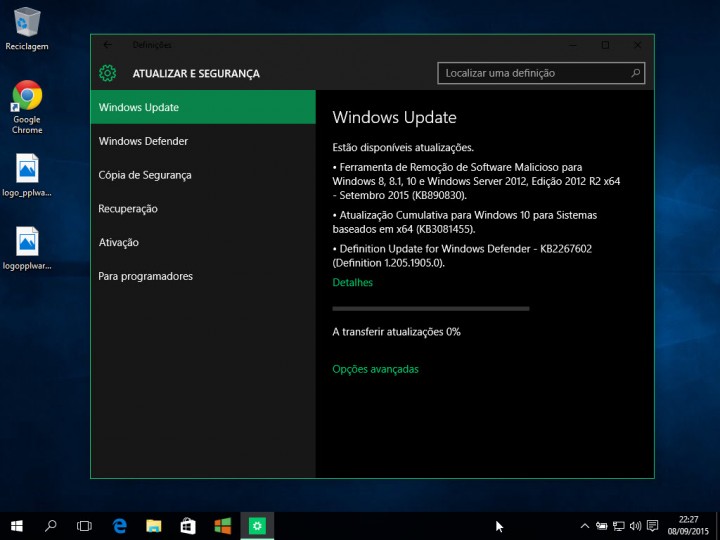The width and height of the screenshot is (720, 540).
Task: Open Para programadores section
Action: click(203, 276)
